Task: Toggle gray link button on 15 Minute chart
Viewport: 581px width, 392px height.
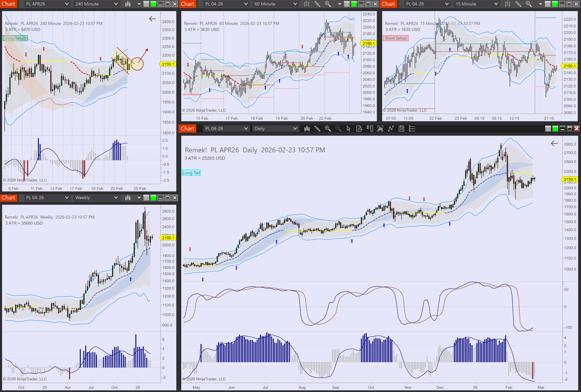Action: pos(548,4)
